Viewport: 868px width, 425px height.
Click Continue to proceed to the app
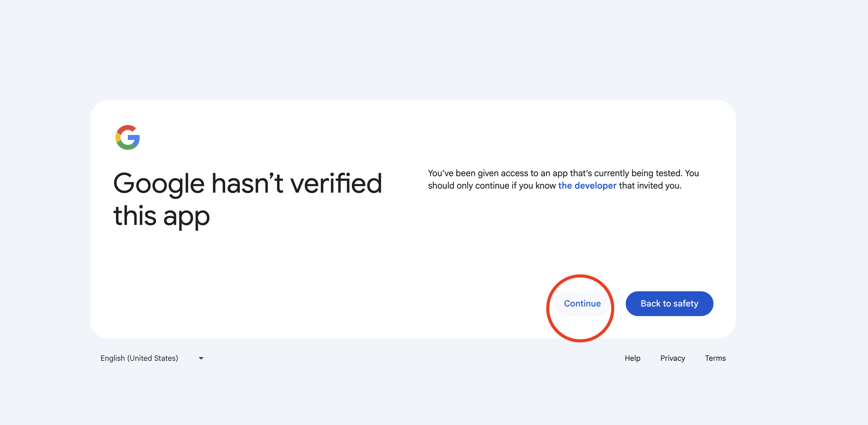pyautogui.click(x=582, y=304)
